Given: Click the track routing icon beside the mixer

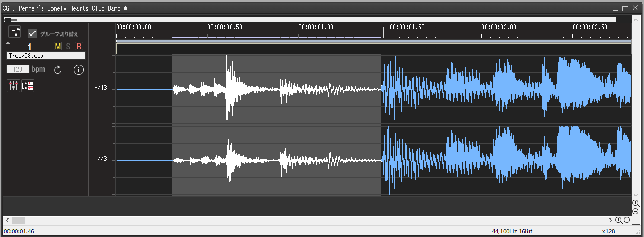Looking at the screenshot, I should coord(28,85).
